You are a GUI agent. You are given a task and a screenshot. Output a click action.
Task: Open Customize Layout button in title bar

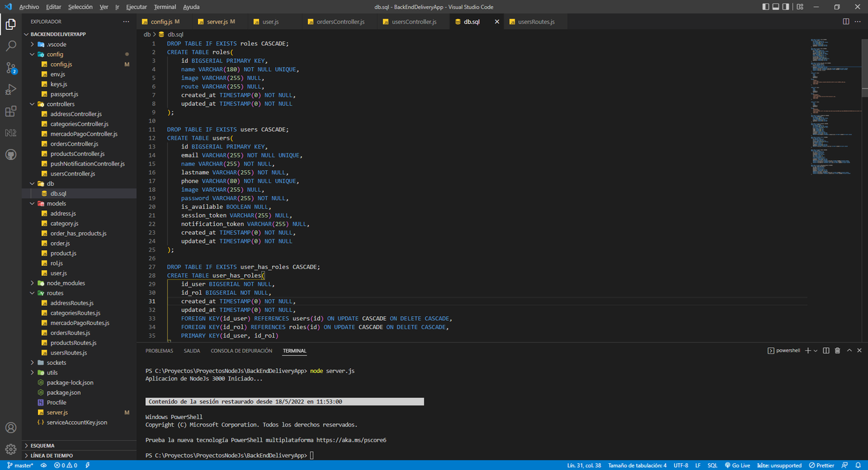[800, 7]
